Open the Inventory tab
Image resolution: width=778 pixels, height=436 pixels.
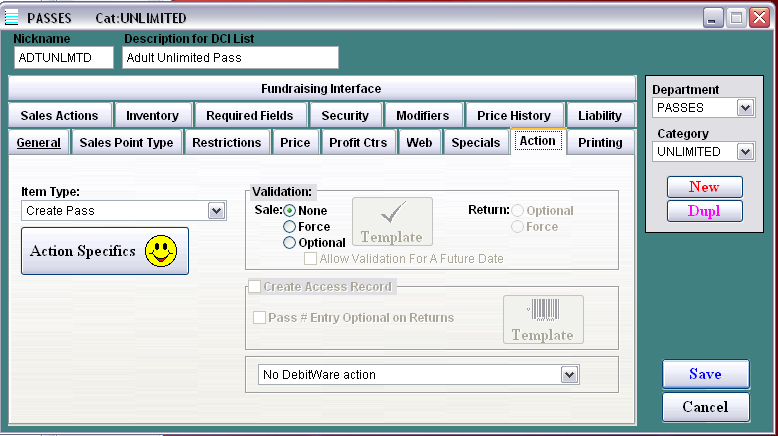152,116
